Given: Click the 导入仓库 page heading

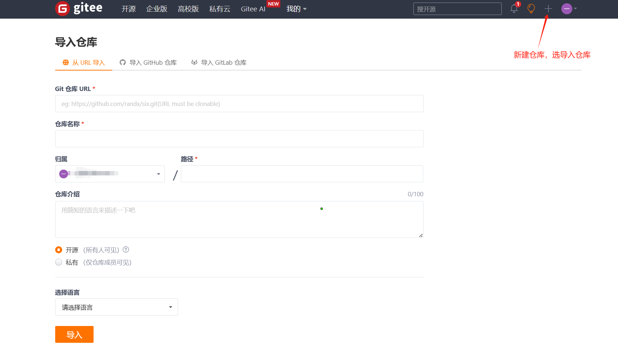Looking at the screenshot, I should pyautogui.click(x=76, y=42).
